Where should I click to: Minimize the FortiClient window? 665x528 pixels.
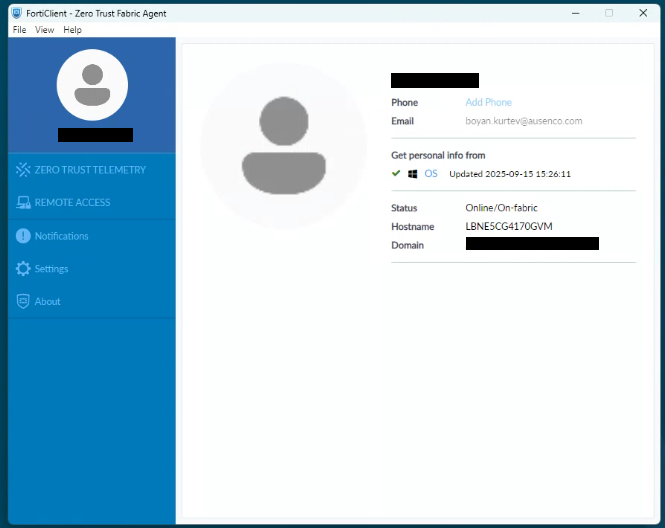[x=576, y=13]
